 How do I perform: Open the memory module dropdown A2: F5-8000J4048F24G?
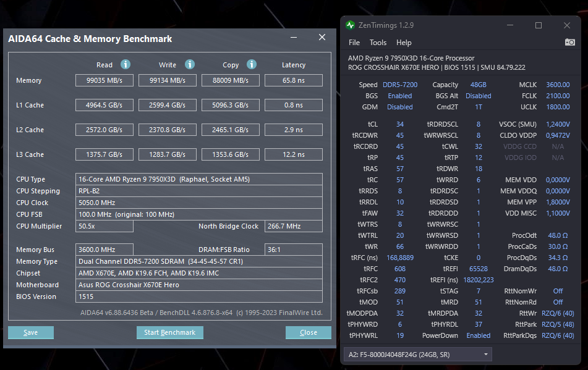418,355
